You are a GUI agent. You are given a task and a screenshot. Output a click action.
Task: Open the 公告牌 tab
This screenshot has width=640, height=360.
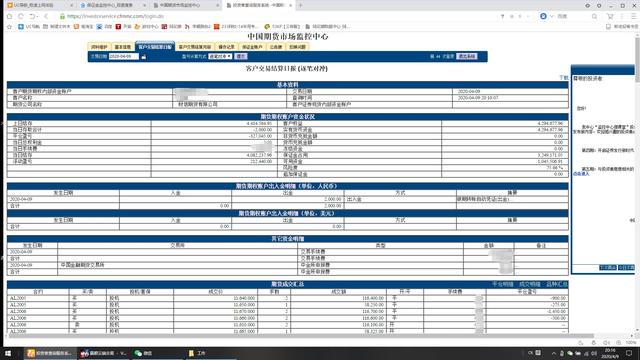(276, 47)
